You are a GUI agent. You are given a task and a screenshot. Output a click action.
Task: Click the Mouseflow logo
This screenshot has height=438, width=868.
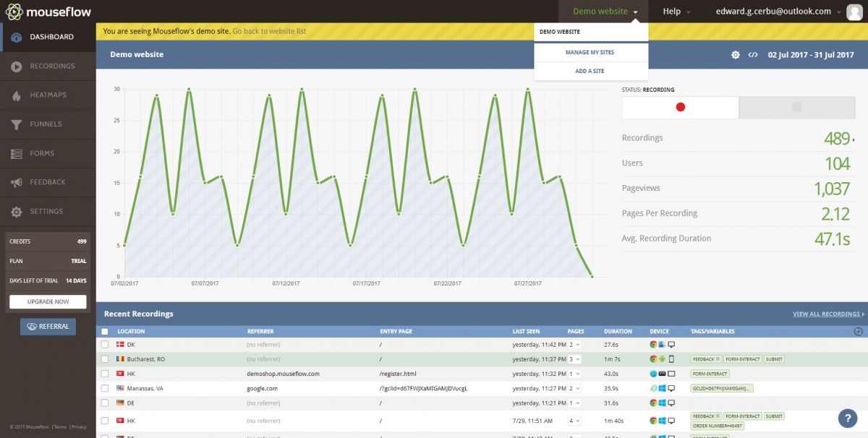pyautogui.click(x=47, y=12)
